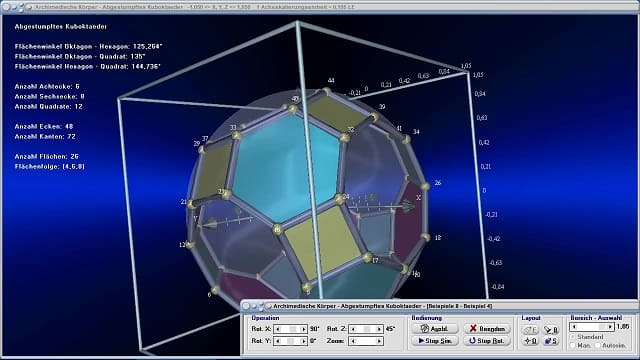Click the X axis arrow label
The width and height of the screenshot is (640, 360).
click(x=418, y=198)
